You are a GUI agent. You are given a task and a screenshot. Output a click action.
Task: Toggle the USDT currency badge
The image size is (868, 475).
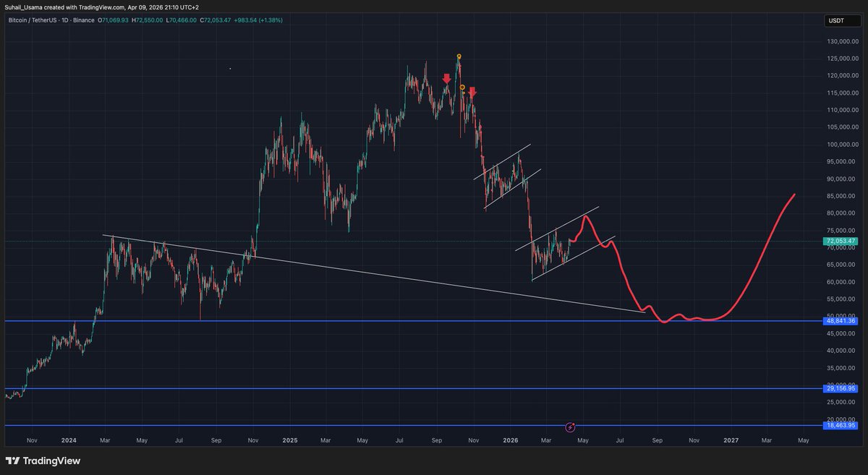842,21
